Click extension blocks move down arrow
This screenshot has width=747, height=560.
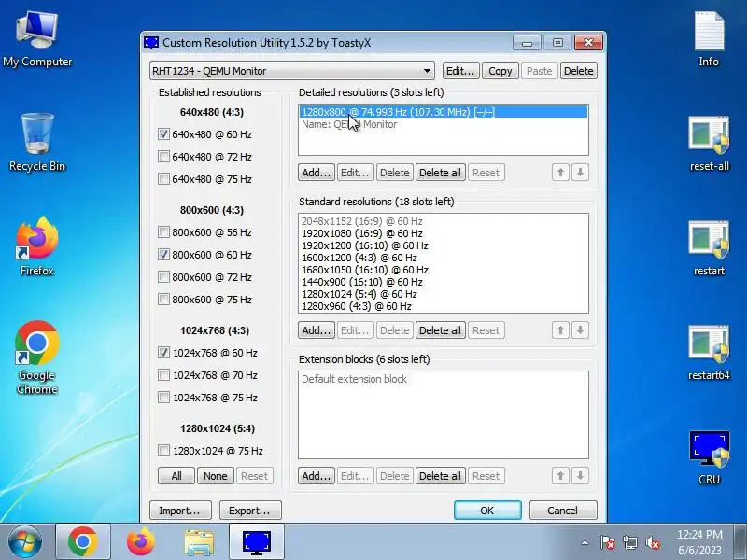point(580,476)
